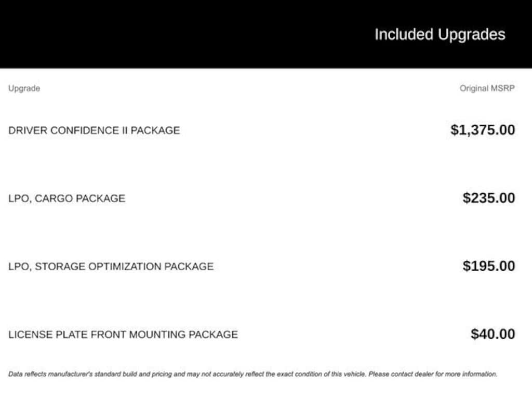The height and width of the screenshot is (399, 532).
Task: Click the $40.00 price
Action: 493,334
